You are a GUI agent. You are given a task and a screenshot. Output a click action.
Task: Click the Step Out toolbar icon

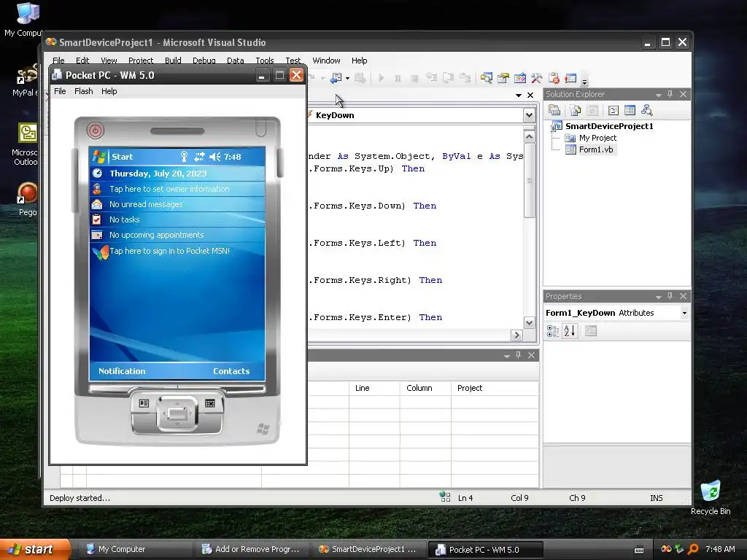tap(465, 77)
